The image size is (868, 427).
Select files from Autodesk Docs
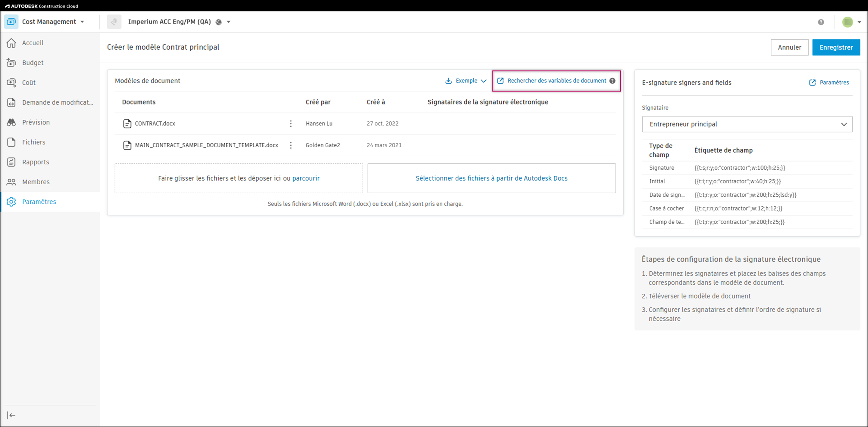click(491, 178)
